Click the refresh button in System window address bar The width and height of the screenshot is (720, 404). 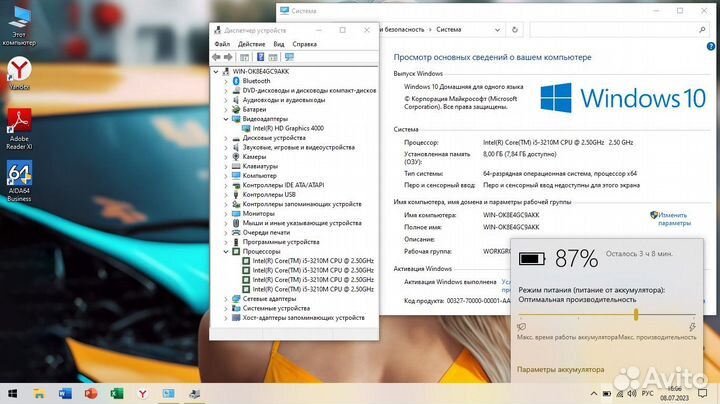tap(515, 29)
